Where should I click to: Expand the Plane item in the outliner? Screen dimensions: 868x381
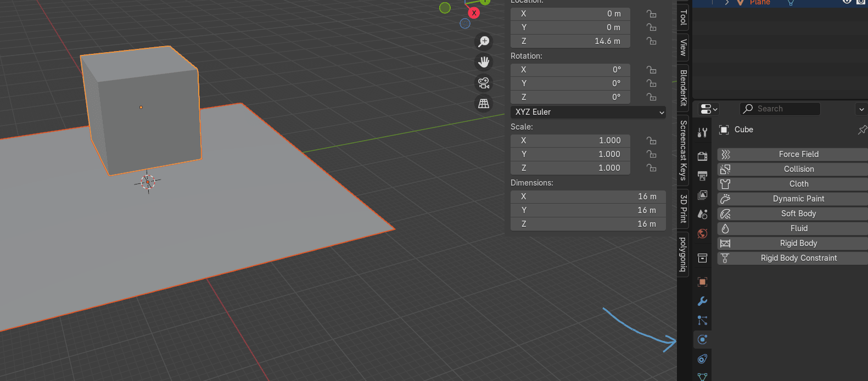727,3
